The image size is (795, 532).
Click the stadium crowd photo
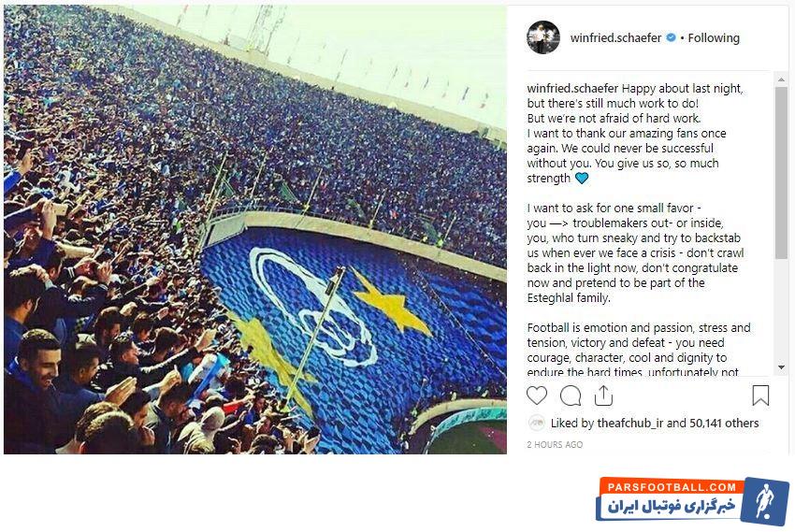254,229
